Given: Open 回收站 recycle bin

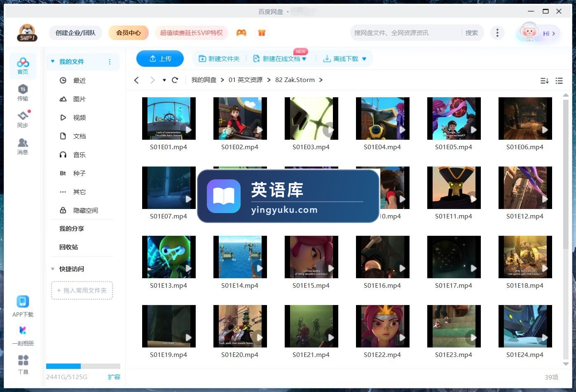Looking at the screenshot, I should pos(68,247).
